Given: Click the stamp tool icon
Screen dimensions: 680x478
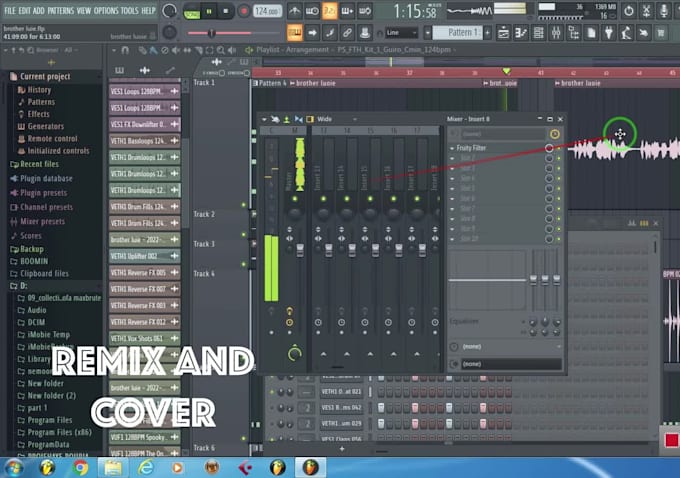Looking at the screenshot, I should click(x=365, y=33).
